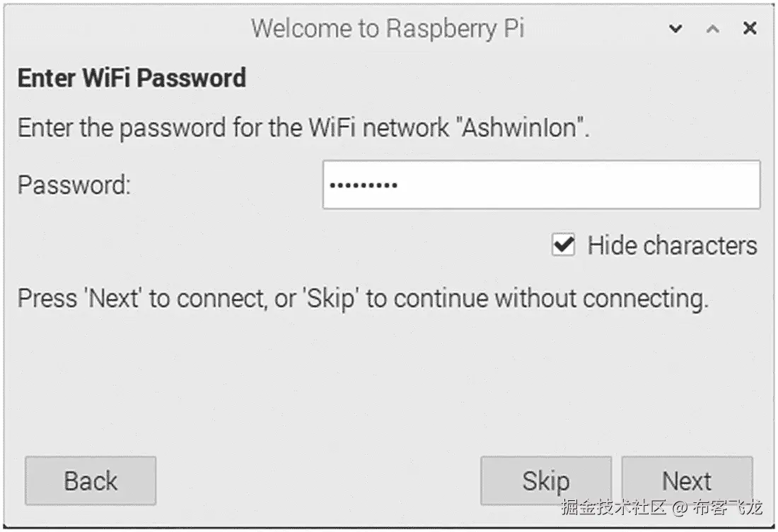Skip connecting to the WiFi network
This screenshot has width=778, height=532.
(x=545, y=481)
